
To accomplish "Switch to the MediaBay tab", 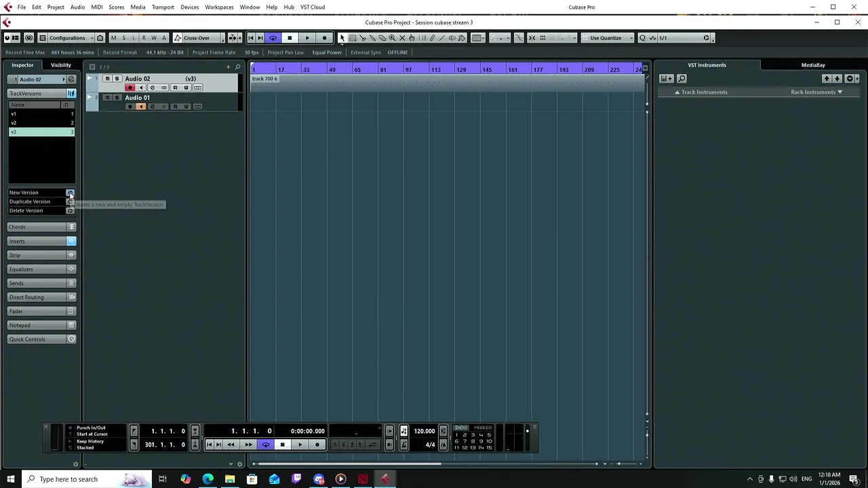I will [813, 65].
